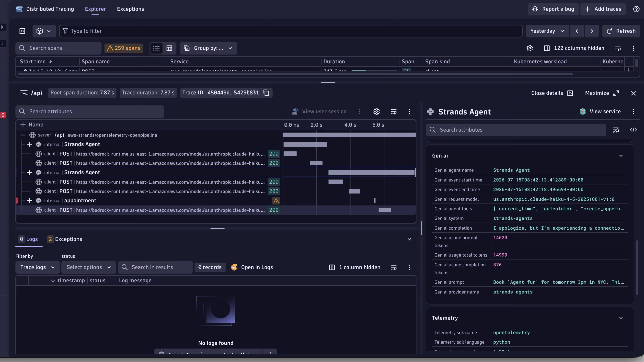
Task: Toggle line wrap in logs table
Action: click(x=393, y=267)
